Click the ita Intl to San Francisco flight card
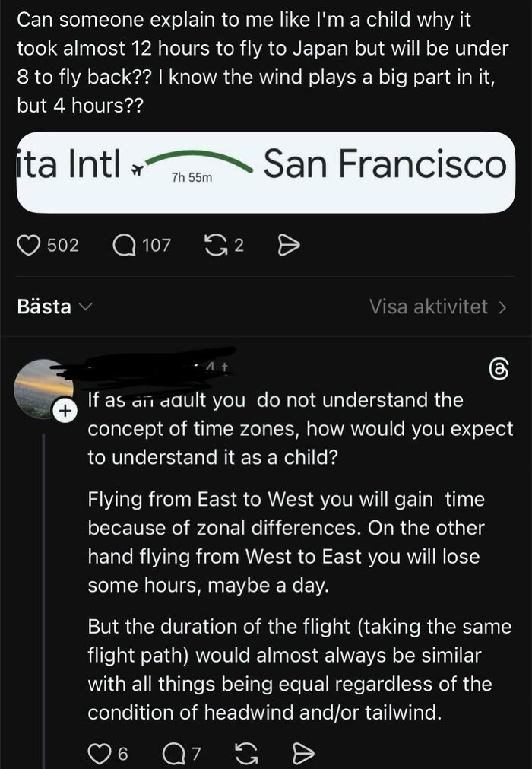Image resolution: width=532 pixels, height=769 pixels. (266, 173)
